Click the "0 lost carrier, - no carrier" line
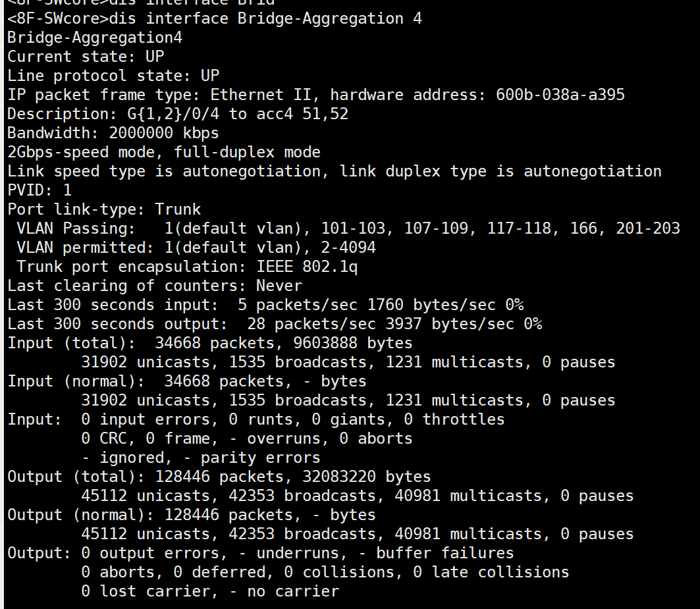 coord(210,591)
